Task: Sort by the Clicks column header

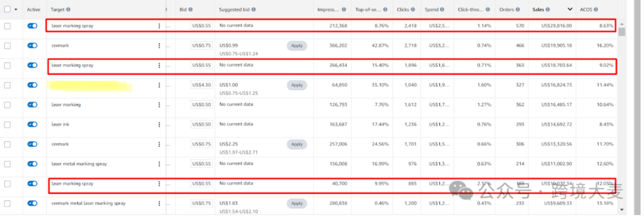Action: (402, 9)
